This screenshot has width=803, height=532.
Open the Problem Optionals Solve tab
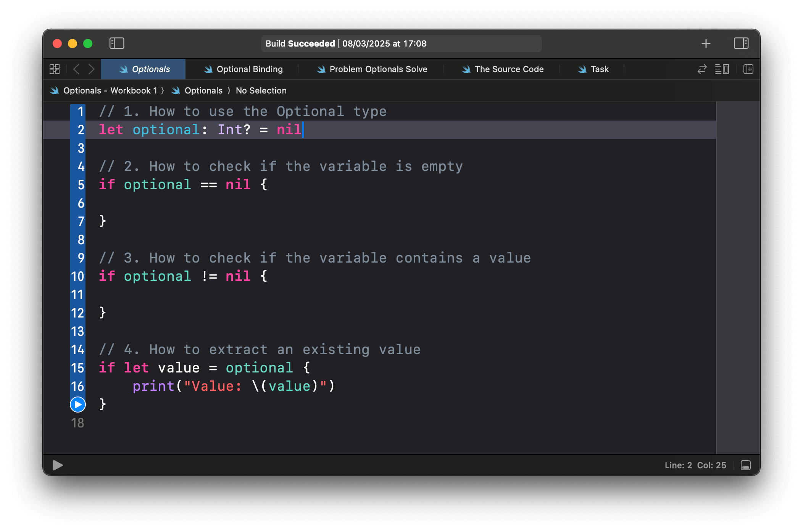(x=372, y=69)
